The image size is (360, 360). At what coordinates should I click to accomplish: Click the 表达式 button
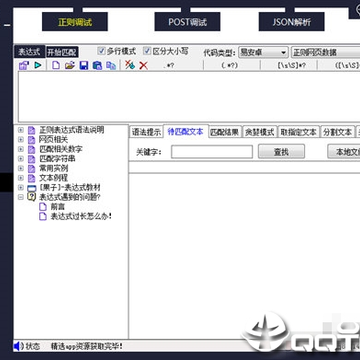tap(29, 52)
